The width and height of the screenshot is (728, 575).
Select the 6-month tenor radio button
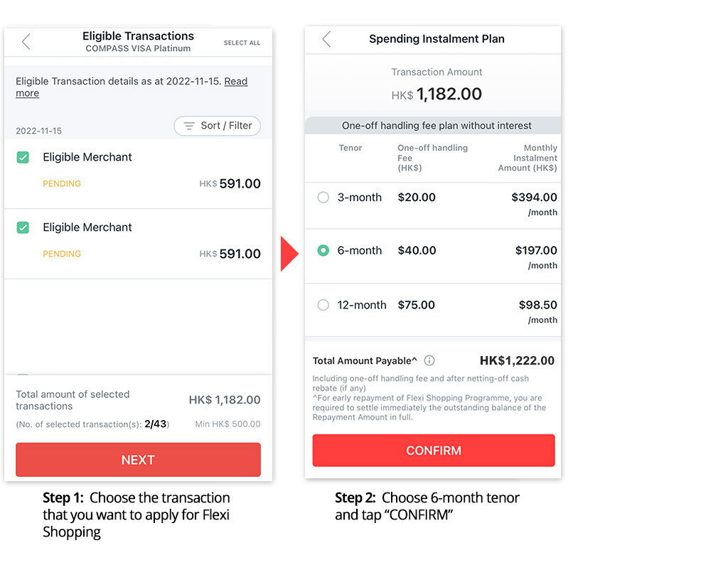323,251
